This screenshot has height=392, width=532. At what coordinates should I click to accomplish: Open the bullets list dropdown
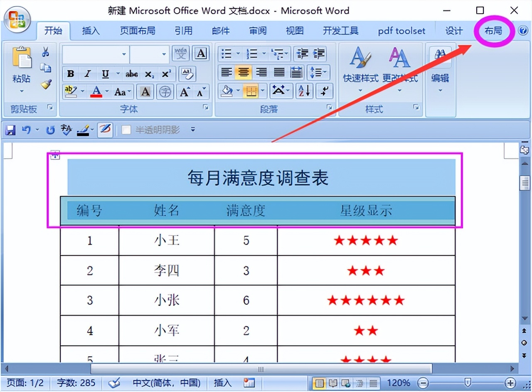pos(238,54)
